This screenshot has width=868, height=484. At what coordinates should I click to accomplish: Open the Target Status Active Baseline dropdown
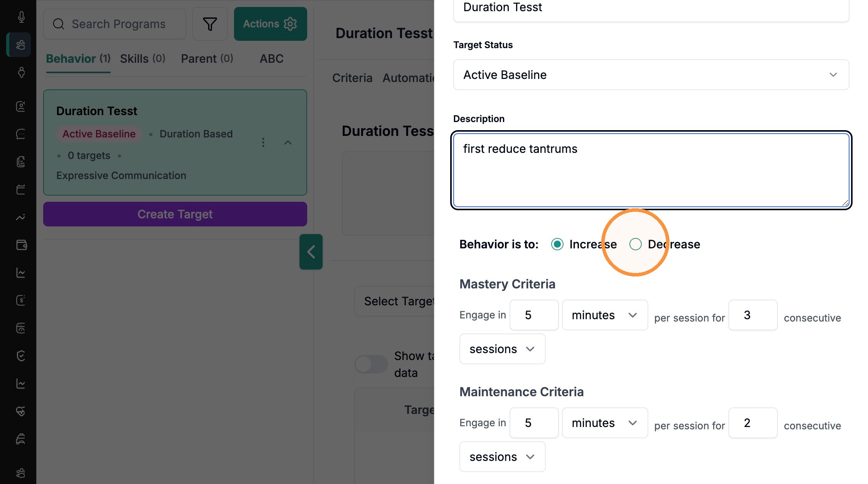pos(651,75)
